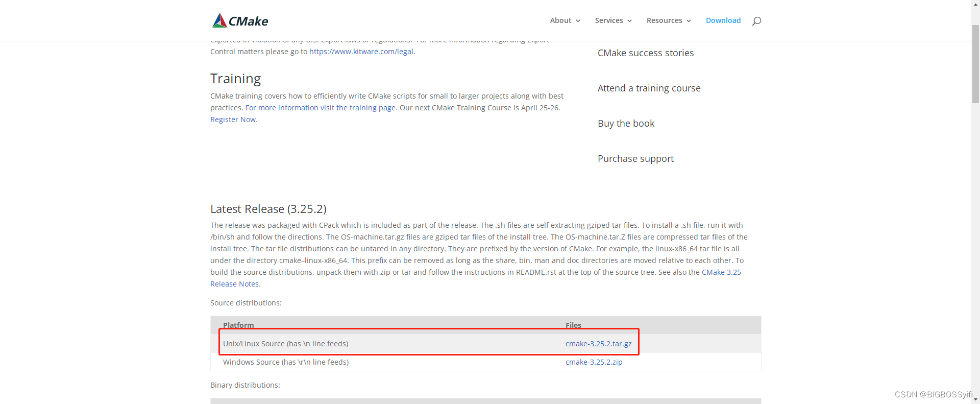Select the Unix/Linux Source platform cell
The width and height of the screenshot is (980, 404).
click(x=285, y=344)
